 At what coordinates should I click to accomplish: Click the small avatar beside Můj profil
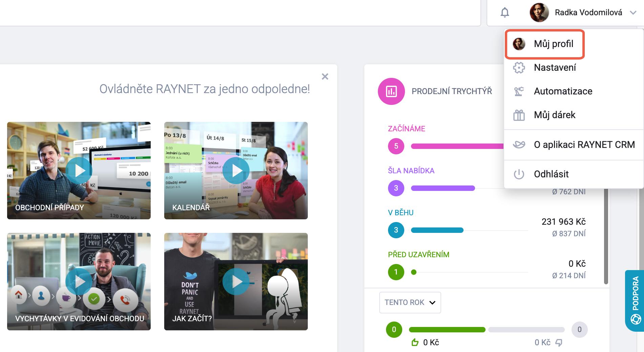[x=519, y=44]
